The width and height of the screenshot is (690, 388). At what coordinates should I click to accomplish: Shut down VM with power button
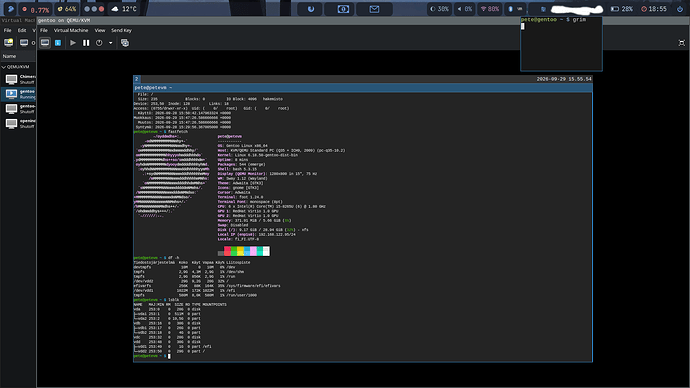pyautogui.click(x=99, y=43)
